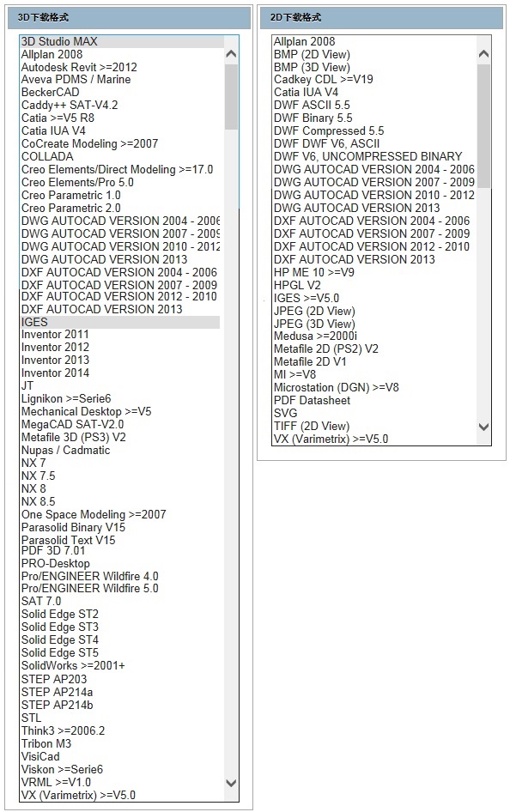
Task: Click the 3D list scroll-up arrow
Action: [x=232, y=54]
